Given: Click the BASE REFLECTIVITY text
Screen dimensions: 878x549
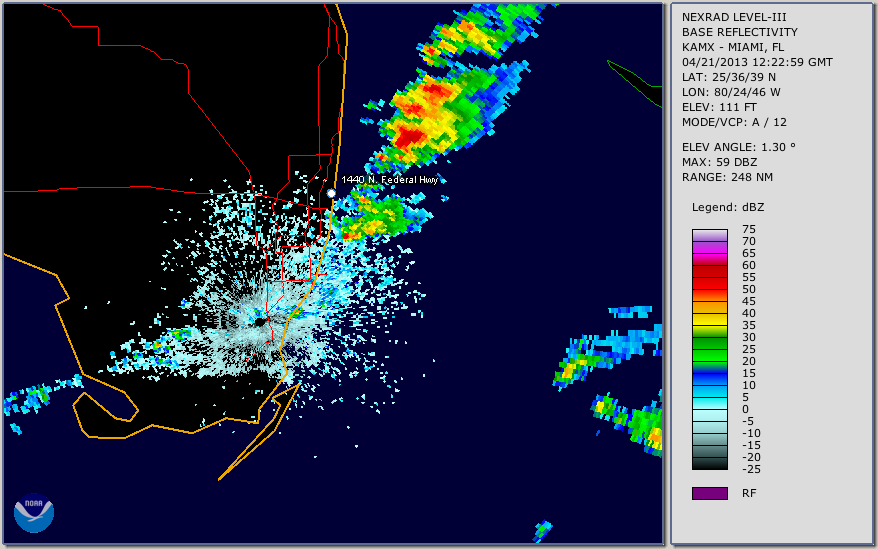Looking at the screenshot, I should [740, 32].
